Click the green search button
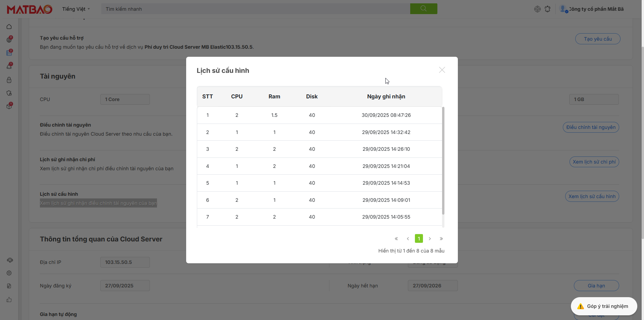The image size is (644, 320). coord(423,9)
